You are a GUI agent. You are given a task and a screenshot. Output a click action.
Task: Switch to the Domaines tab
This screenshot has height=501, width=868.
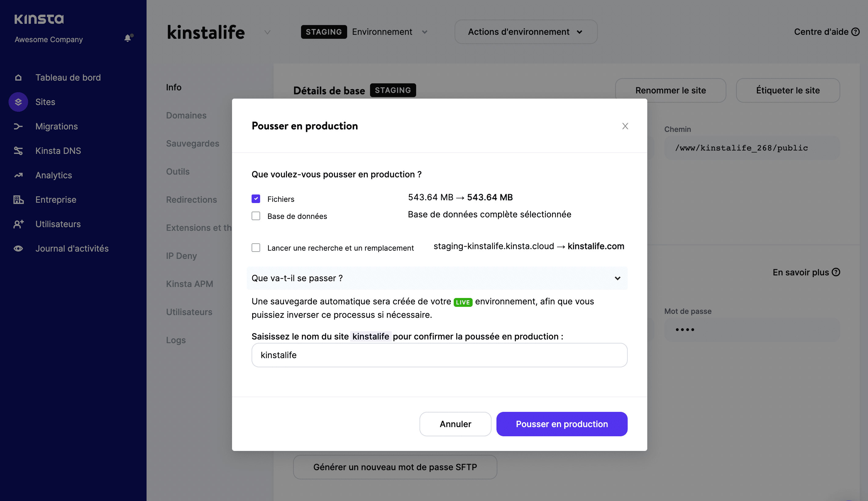pos(186,115)
